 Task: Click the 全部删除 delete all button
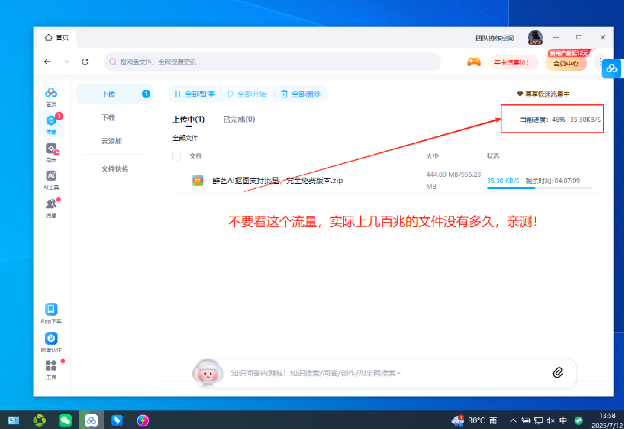(301, 94)
